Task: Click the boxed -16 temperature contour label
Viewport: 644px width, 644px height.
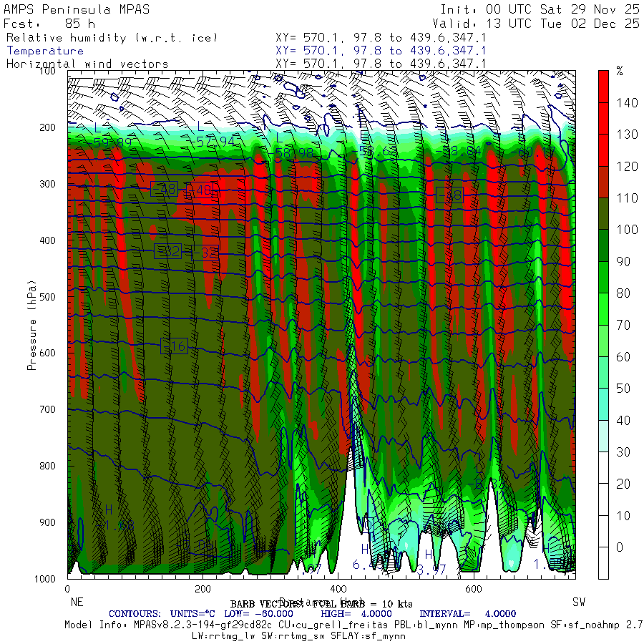Action: click(174, 346)
